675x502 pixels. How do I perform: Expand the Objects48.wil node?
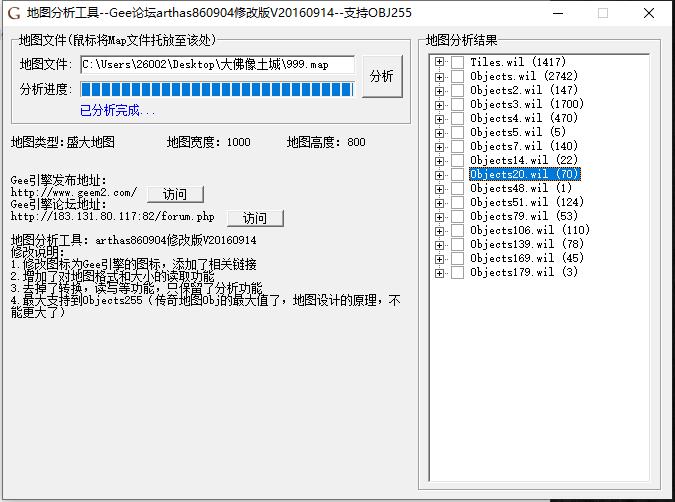pyautogui.click(x=439, y=189)
